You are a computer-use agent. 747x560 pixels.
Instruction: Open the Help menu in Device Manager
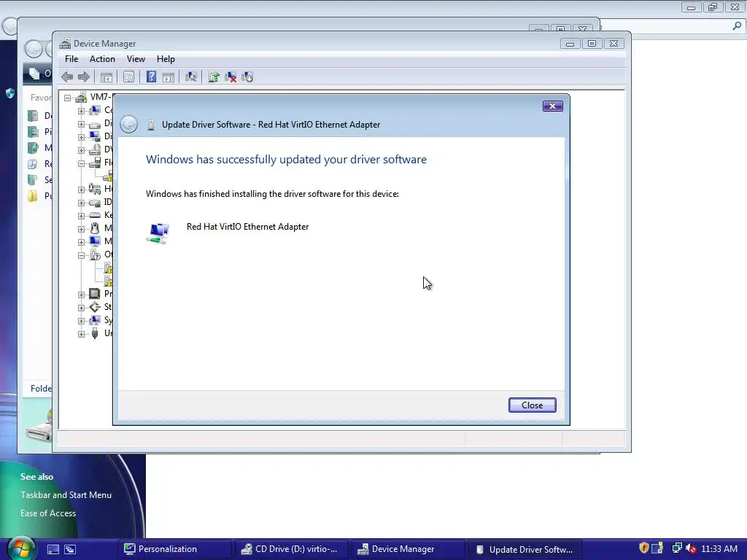pos(166,59)
